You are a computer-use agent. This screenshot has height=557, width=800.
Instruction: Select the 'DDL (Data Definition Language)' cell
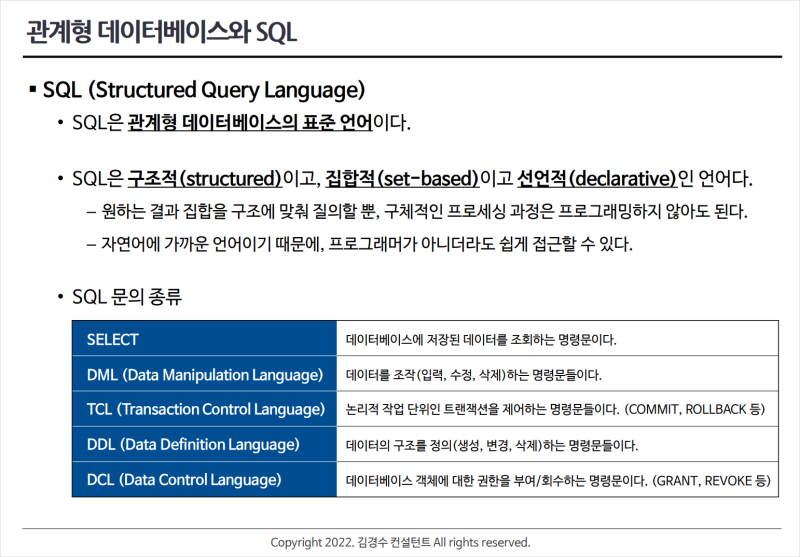point(205,444)
